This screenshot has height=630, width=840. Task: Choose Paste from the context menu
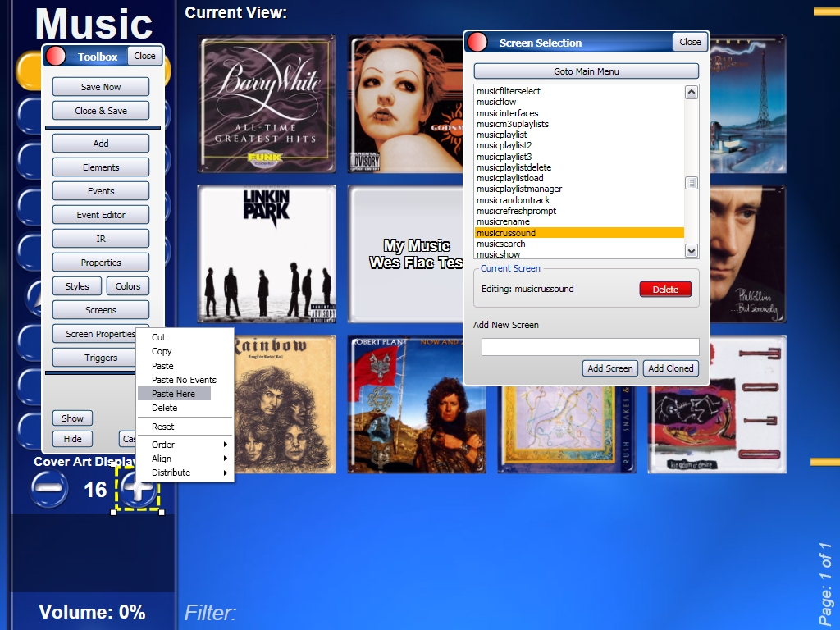pyautogui.click(x=162, y=366)
